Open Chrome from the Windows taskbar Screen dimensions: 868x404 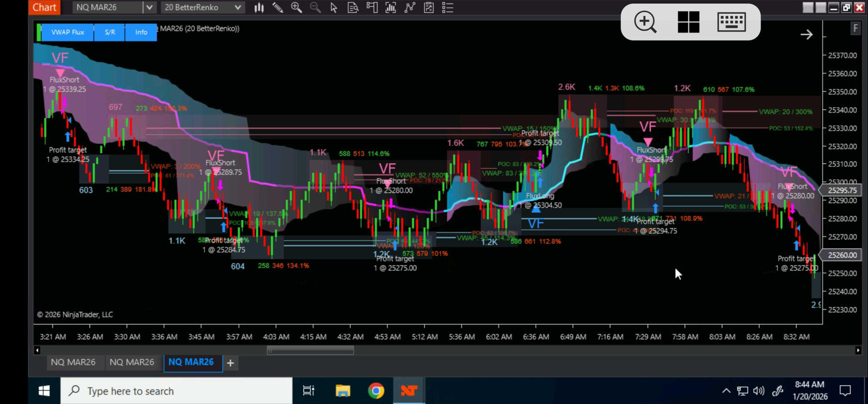(x=376, y=391)
